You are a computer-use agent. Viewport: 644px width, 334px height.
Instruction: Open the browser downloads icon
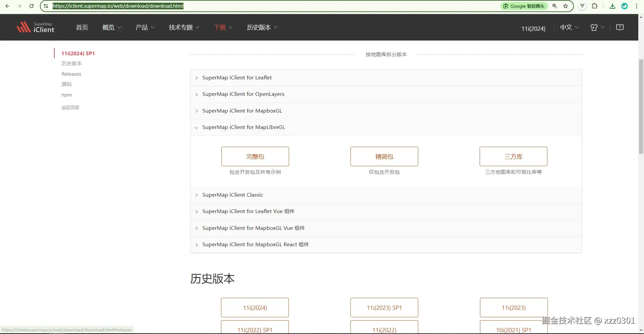[x=612, y=6]
